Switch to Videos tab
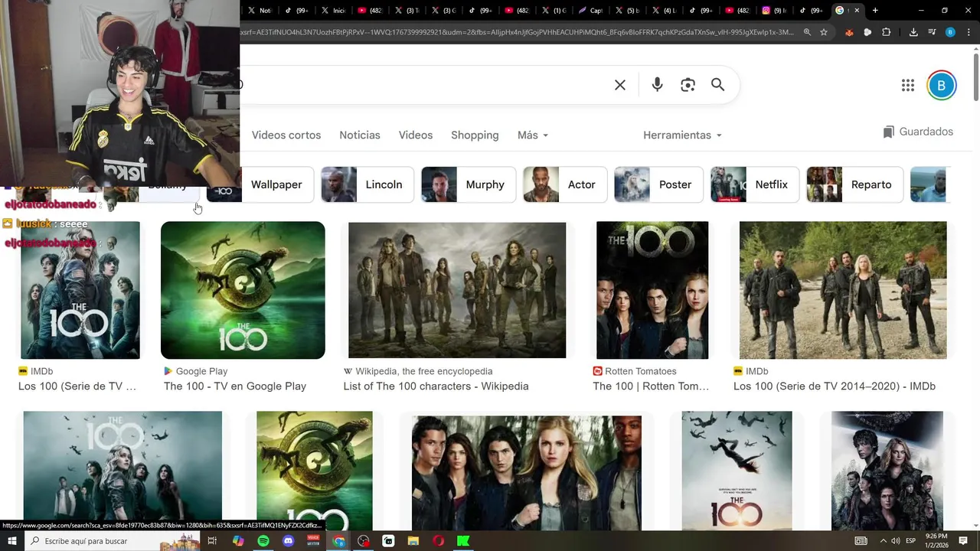Image resolution: width=980 pixels, height=551 pixels. click(416, 135)
